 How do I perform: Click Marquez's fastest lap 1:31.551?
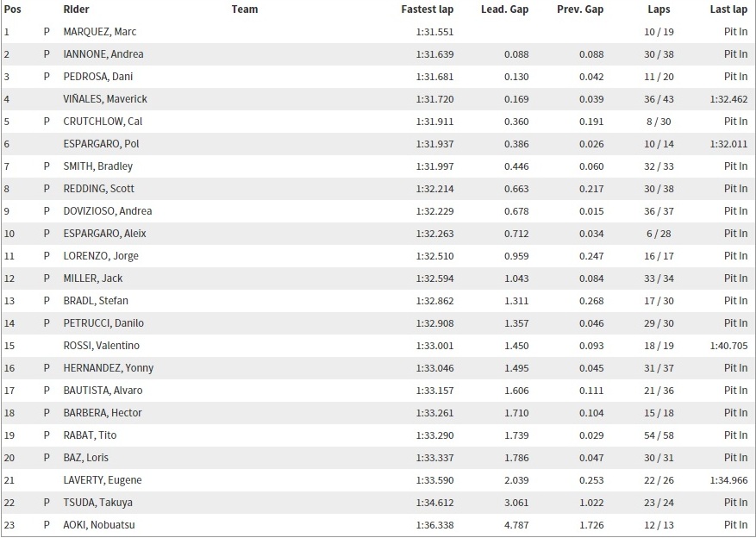432,32
